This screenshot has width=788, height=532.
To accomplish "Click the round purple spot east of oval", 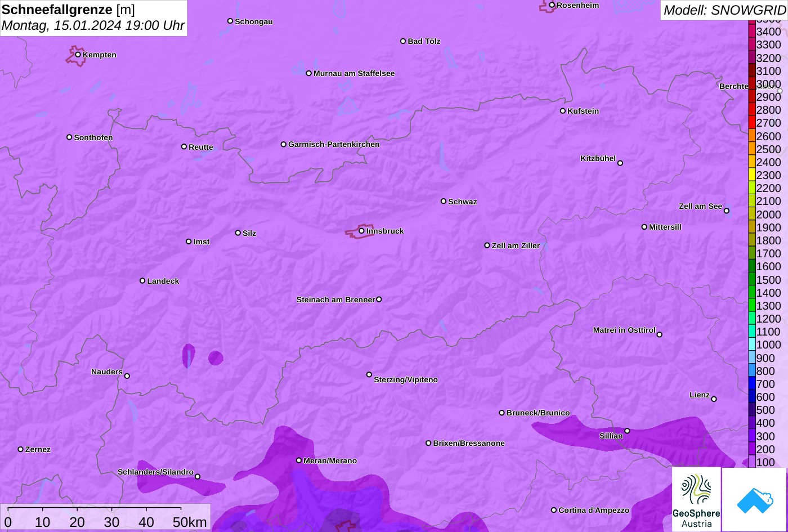I will coord(216,357).
